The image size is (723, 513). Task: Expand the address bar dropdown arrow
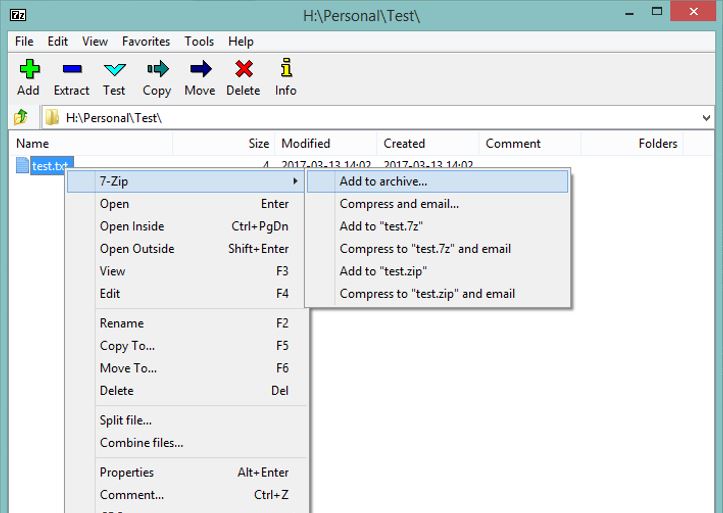click(706, 118)
